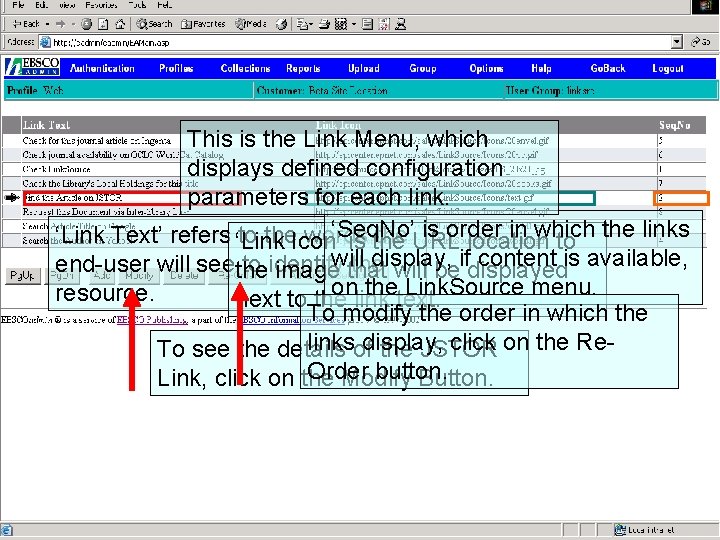Open the View menu

pos(67,5)
